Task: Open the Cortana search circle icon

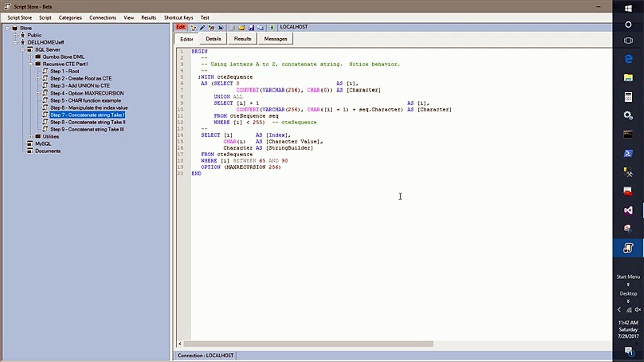Action: coord(628,25)
